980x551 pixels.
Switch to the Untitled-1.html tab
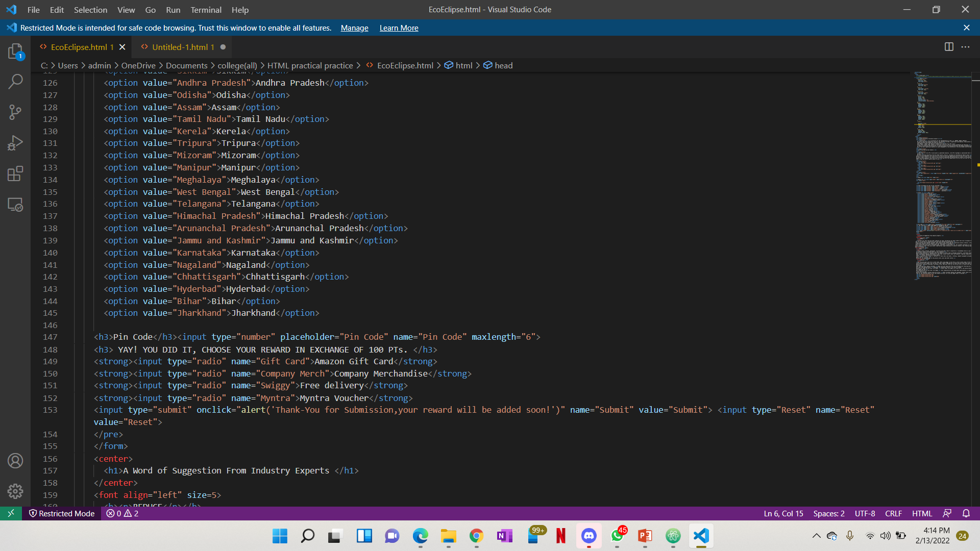click(x=182, y=47)
